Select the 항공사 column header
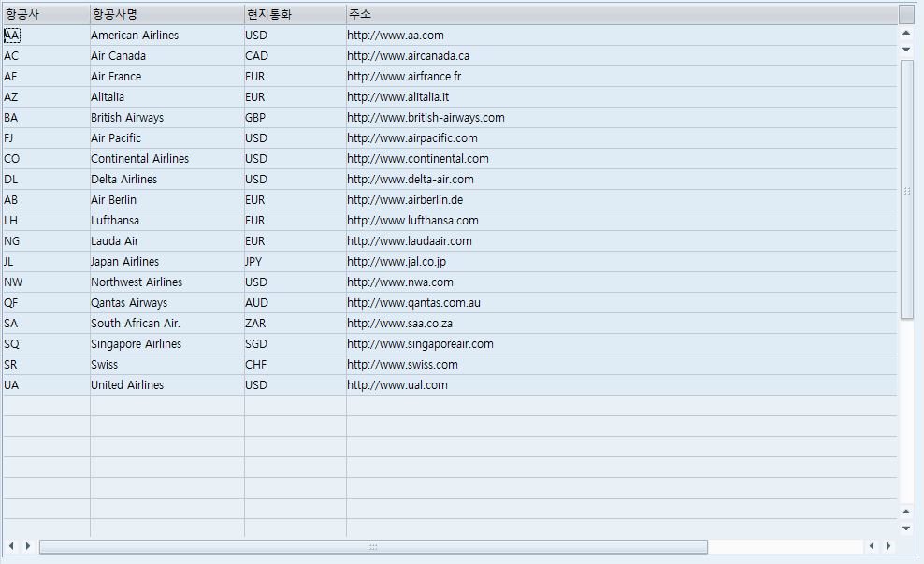 pos(47,14)
